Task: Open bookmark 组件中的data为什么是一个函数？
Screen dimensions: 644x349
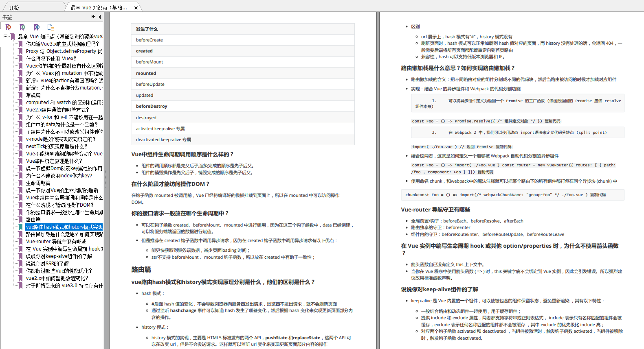Action: coord(62,124)
